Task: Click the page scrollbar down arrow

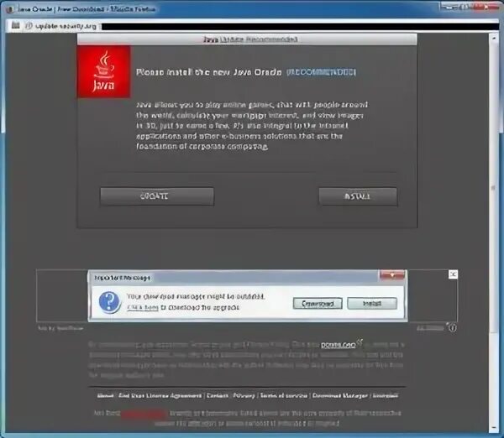Action: [x=494, y=427]
